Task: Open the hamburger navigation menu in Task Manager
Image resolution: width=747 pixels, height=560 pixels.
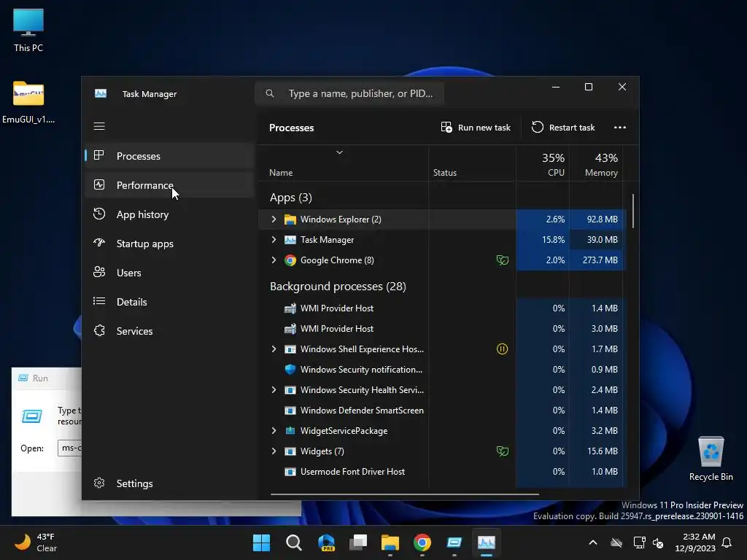Action: [x=99, y=126]
